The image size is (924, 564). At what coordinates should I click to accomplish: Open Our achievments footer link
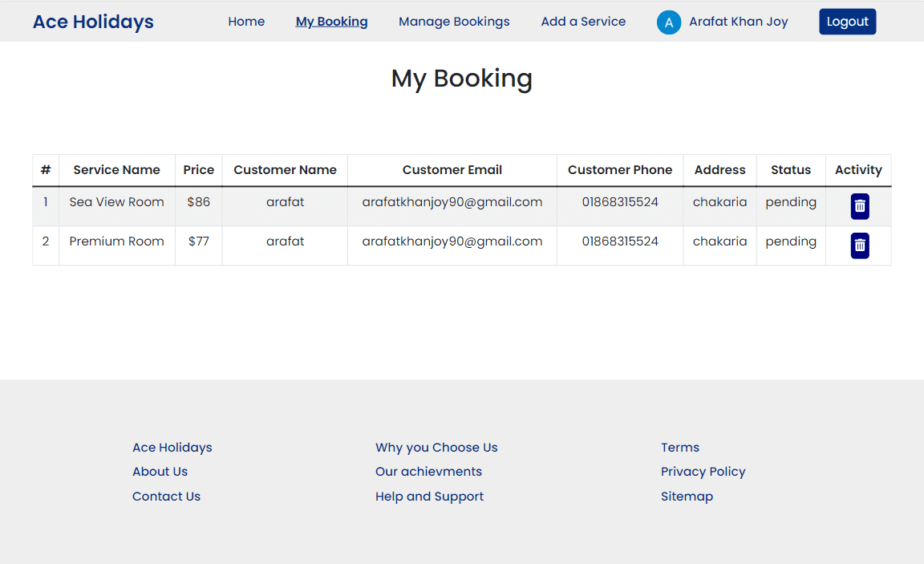(428, 472)
